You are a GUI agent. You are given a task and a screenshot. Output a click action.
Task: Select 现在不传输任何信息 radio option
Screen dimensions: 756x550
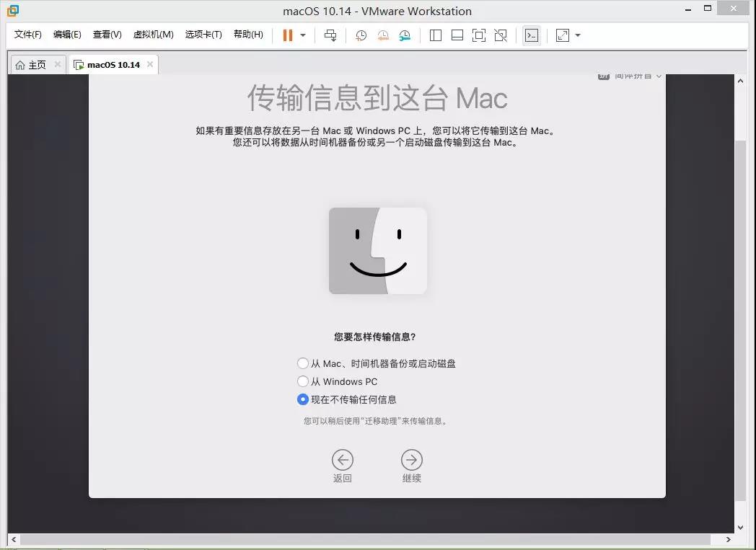303,399
